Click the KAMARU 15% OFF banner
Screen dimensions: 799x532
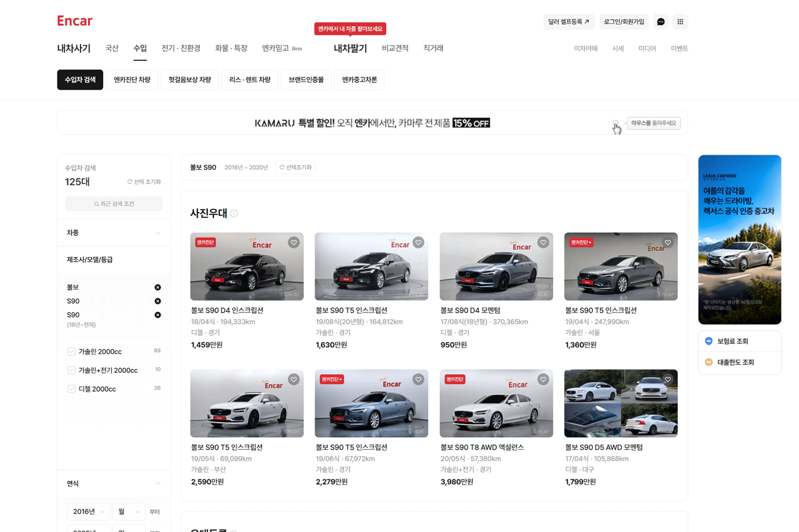pos(372,123)
